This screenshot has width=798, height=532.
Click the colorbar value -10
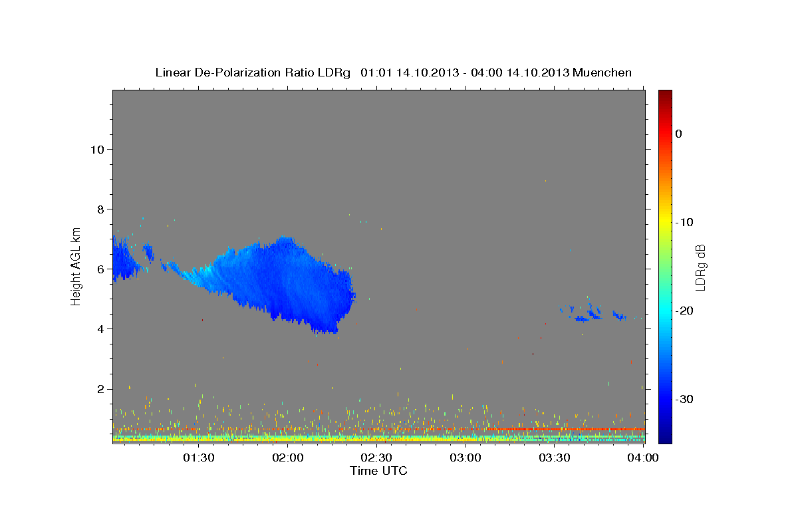[x=685, y=222]
